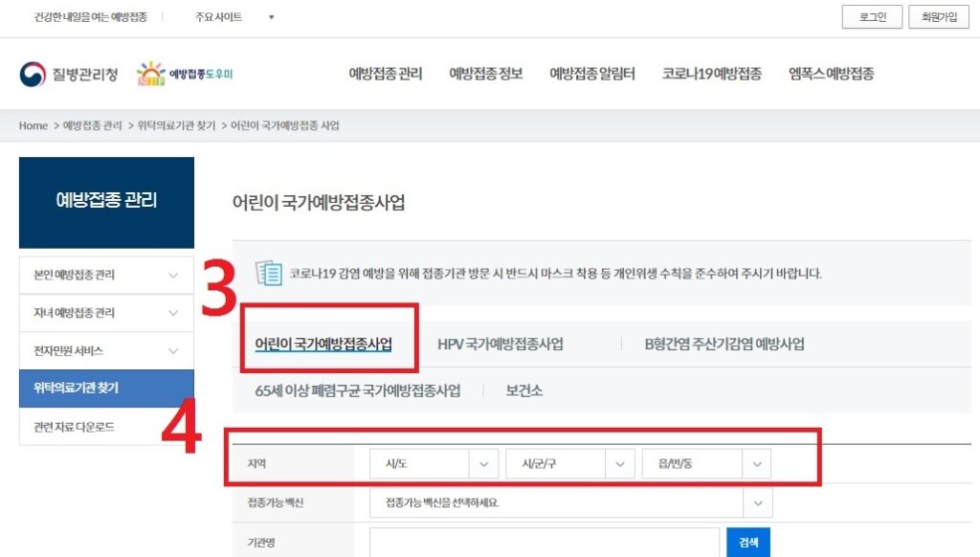
Task: Open the 주요 사이트 dropdown
Action: pos(234,17)
